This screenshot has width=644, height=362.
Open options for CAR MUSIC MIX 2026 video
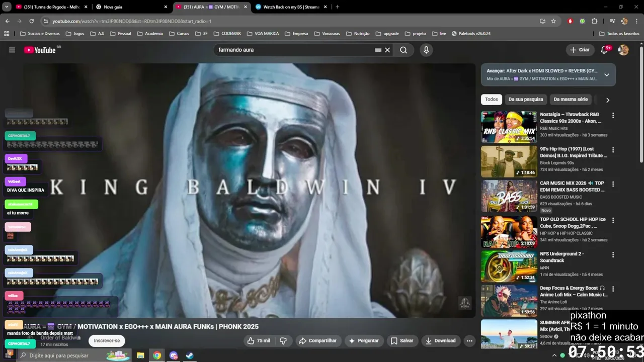coord(613,184)
